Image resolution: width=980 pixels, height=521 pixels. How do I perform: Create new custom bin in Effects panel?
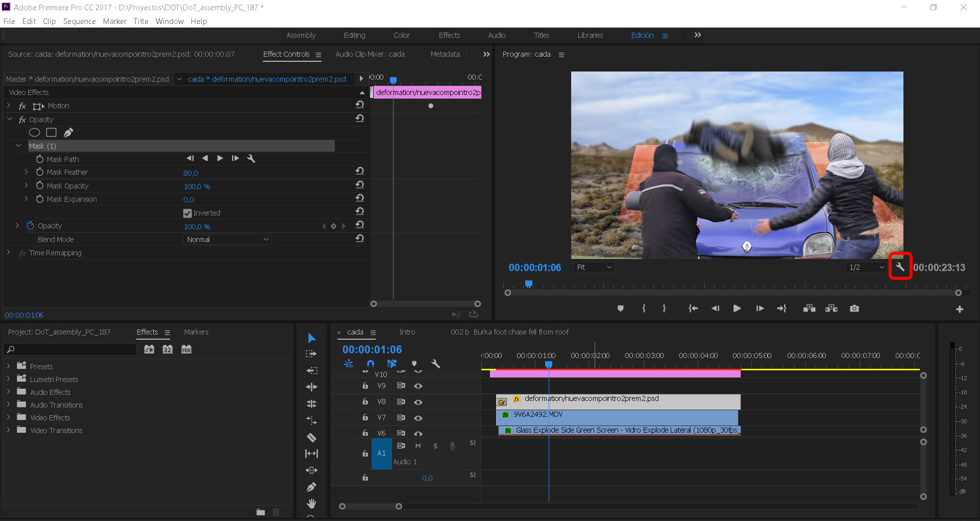coord(261,512)
